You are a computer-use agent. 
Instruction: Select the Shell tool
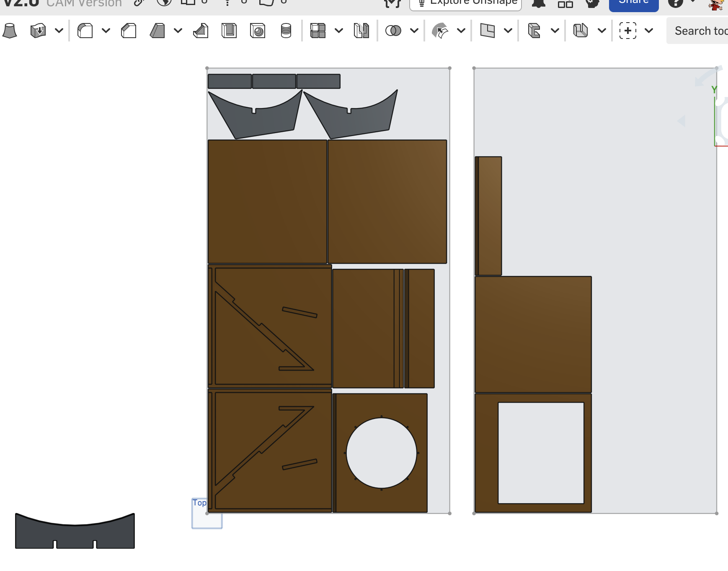[229, 31]
